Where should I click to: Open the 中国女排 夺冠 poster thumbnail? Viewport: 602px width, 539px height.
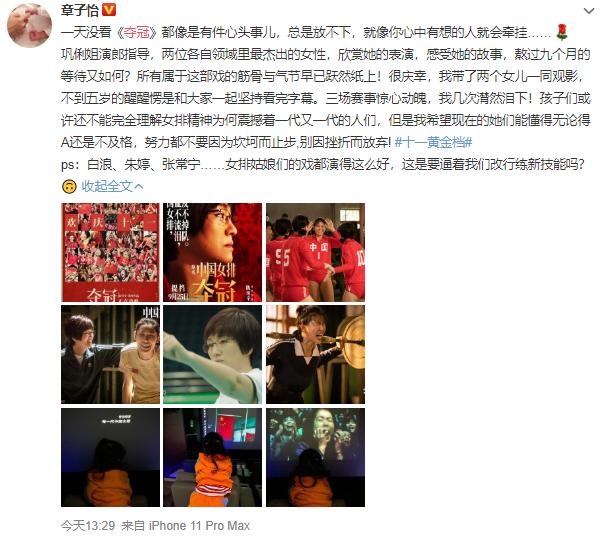[x=212, y=252]
